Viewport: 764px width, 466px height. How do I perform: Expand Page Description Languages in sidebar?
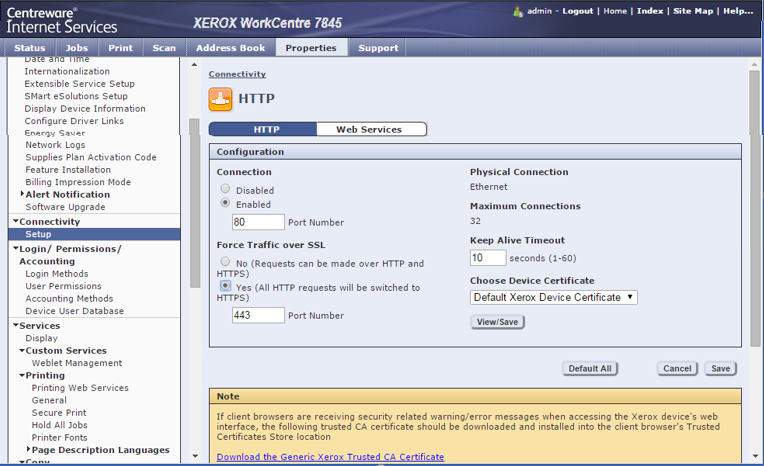(28, 450)
